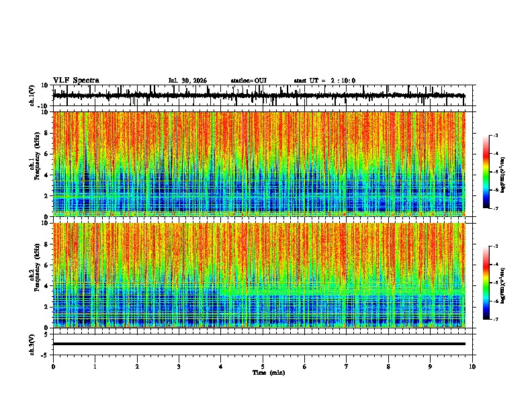Click the "6" kHz tick of the ch.2 spectrogram

pos(46,265)
